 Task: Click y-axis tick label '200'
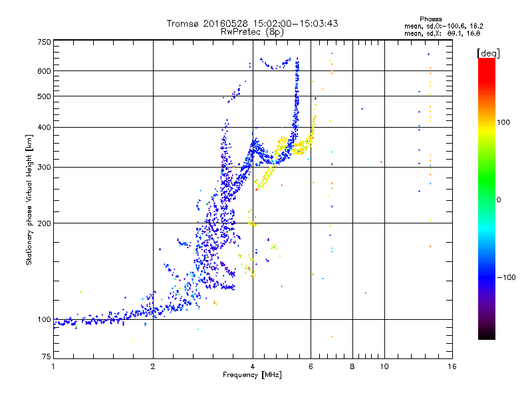coord(44,223)
